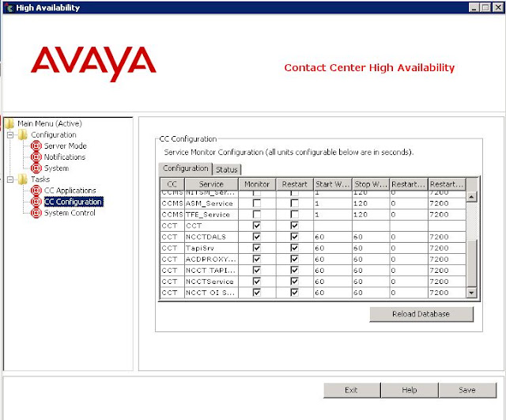This screenshot has height=420, width=506.
Task: Open CC Applications task
Action: coord(70,191)
